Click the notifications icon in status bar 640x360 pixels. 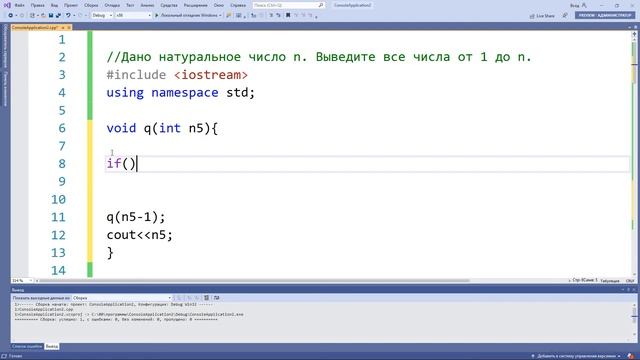click(x=631, y=356)
